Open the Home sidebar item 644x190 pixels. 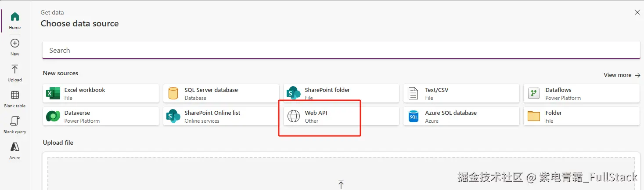click(x=15, y=21)
